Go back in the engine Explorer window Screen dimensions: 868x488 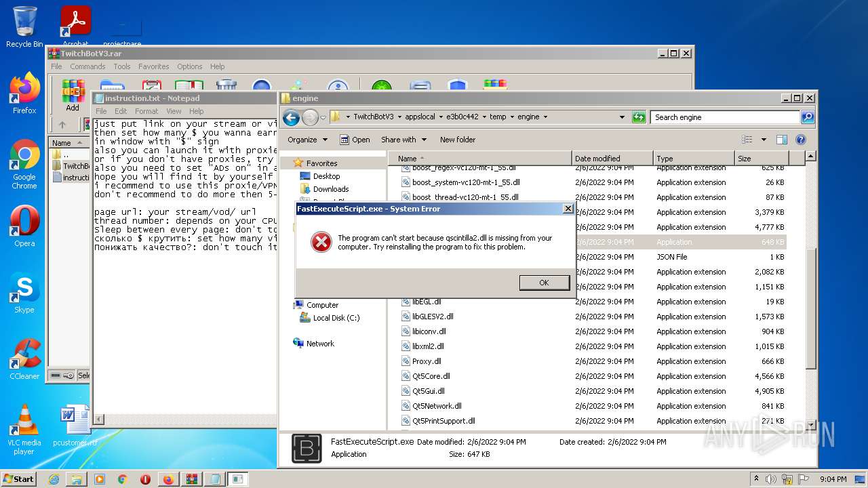[292, 117]
